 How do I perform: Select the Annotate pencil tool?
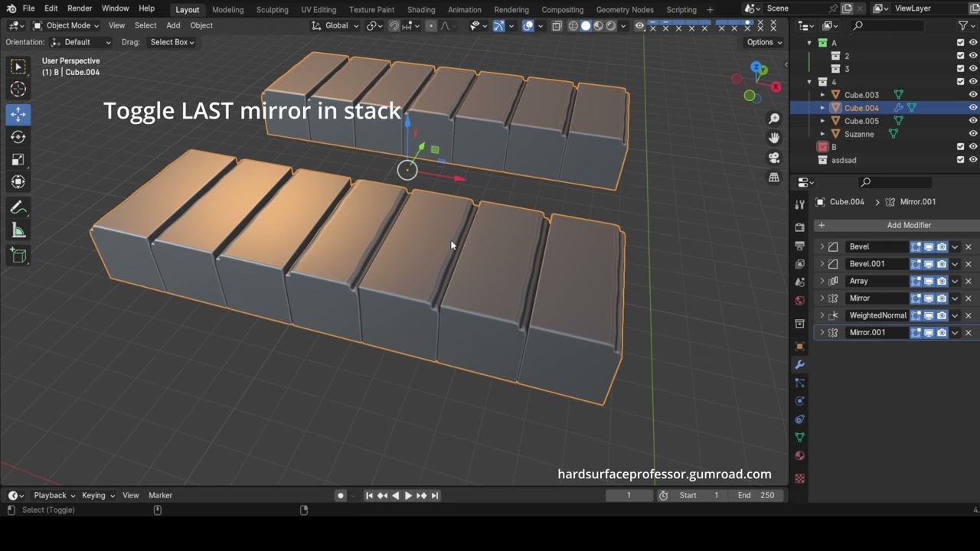(x=18, y=208)
